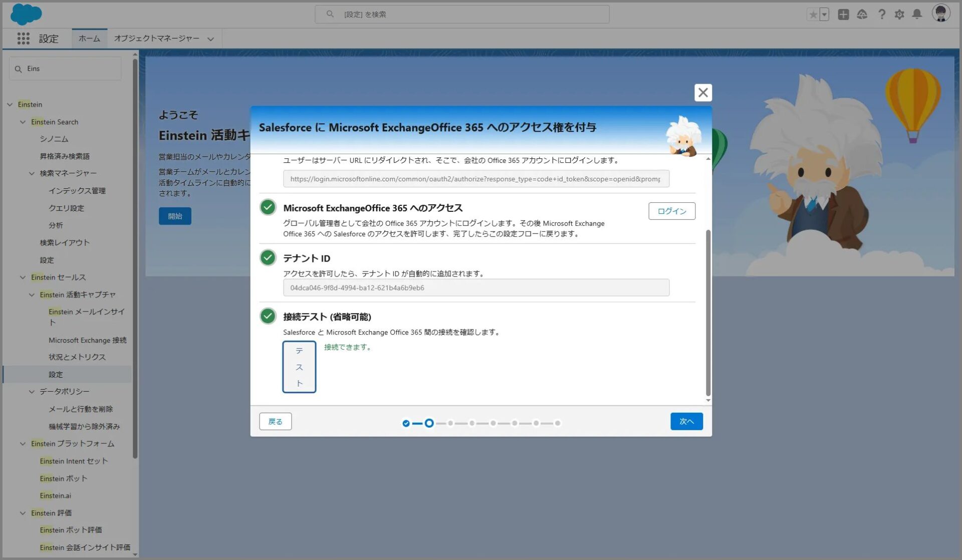
Task: Click the tenant ID field
Action: point(476,288)
